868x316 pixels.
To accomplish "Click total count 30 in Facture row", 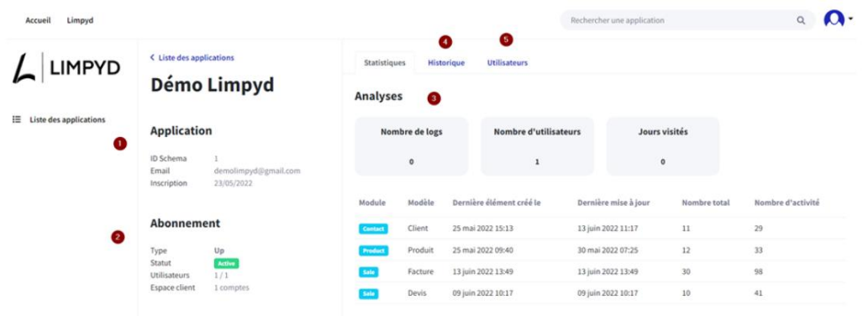I will [x=687, y=271].
